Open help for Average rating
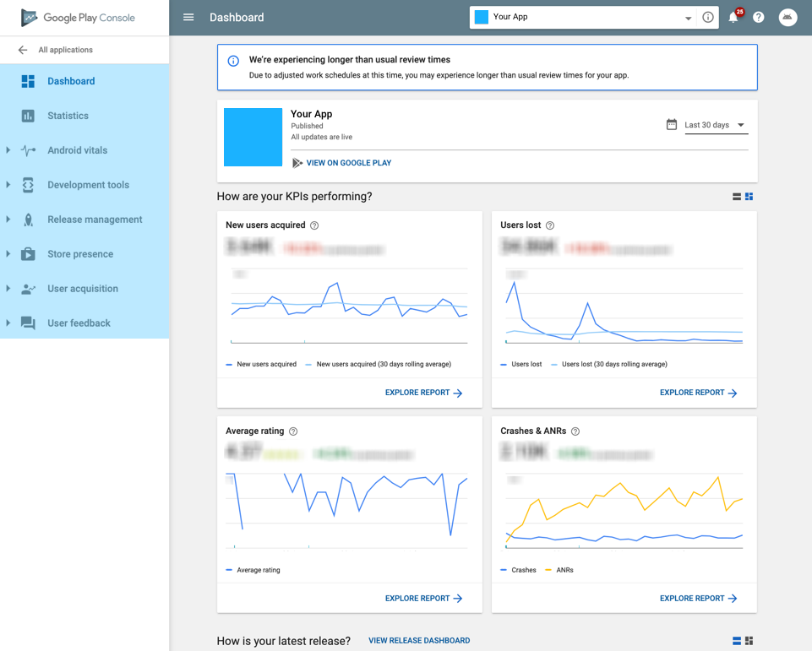The width and height of the screenshot is (812, 651). tap(293, 431)
